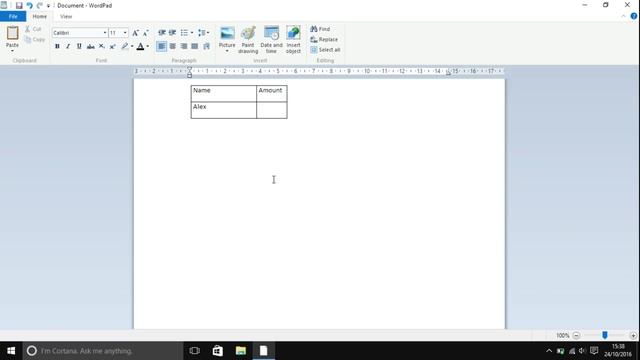Increase the paragraph indent
This screenshot has height=360, width=640.
click(x=173, y=33)
